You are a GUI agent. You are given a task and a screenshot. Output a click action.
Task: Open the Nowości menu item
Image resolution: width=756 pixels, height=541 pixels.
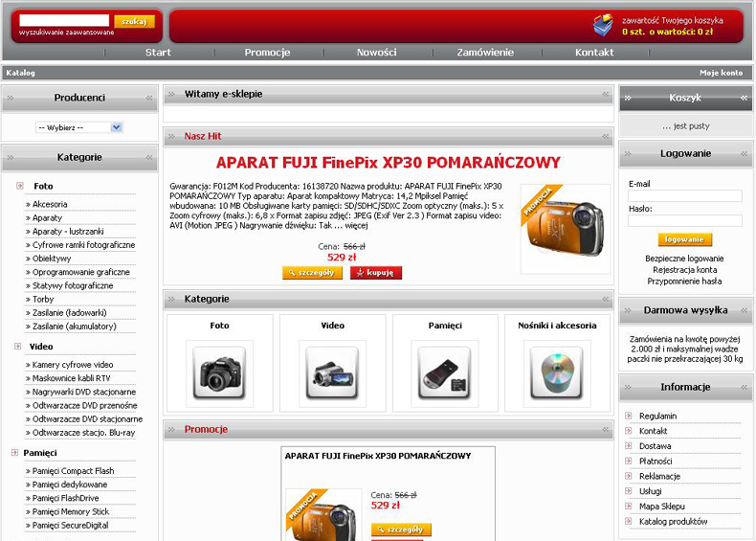376,52
